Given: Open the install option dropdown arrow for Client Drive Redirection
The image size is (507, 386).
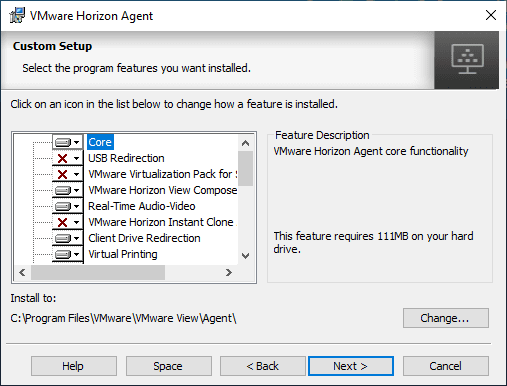Looking at the screenshot, I should tap(77, 238).
